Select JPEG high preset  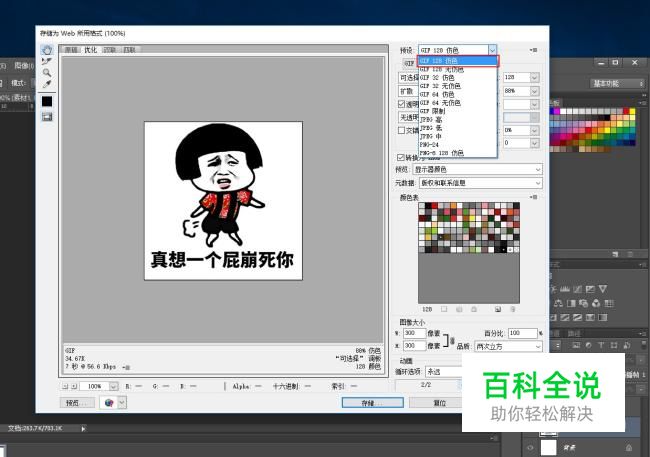[457, 119]
